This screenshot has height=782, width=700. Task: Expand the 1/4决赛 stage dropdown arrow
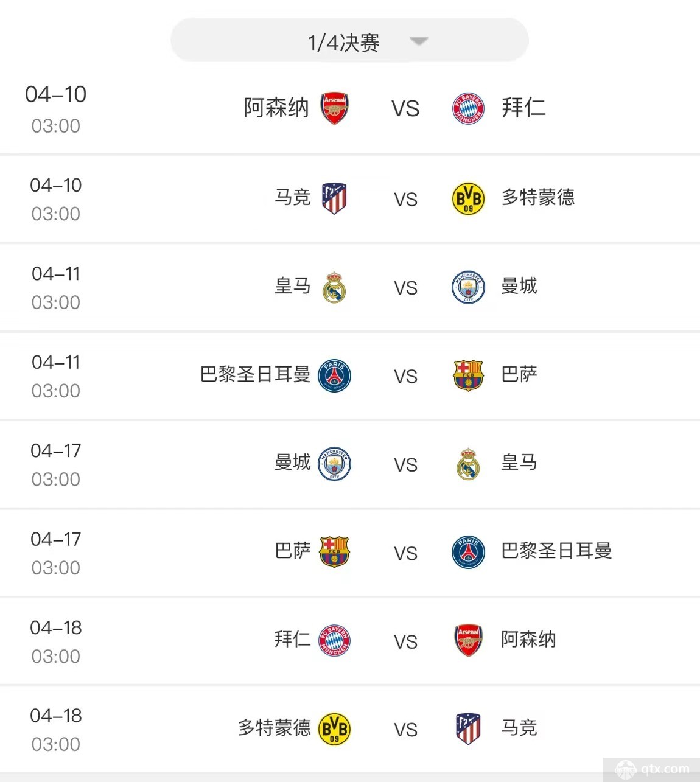coord(419,41)
